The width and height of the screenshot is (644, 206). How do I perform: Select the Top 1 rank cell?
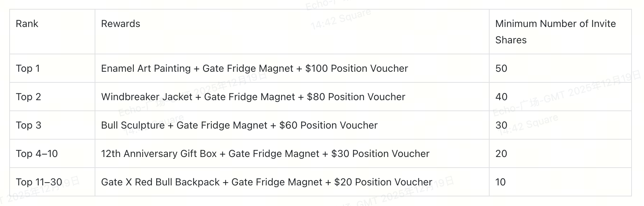[28, 69]
